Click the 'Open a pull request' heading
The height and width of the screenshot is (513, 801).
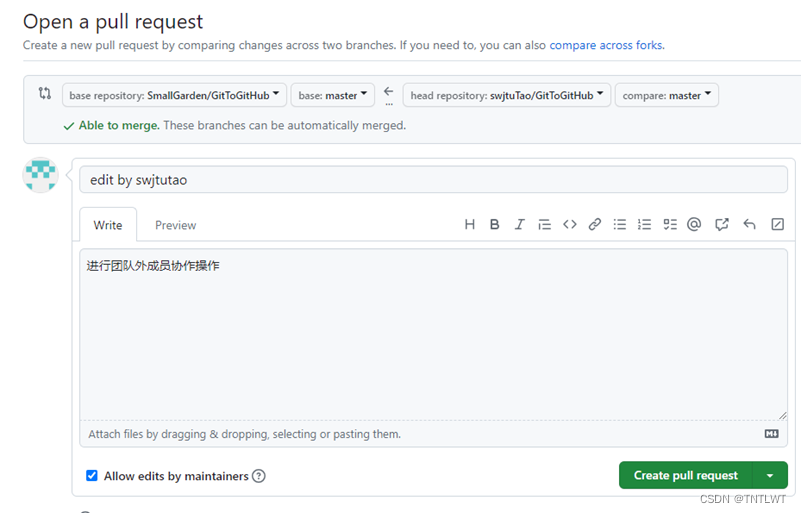[113, 22]
